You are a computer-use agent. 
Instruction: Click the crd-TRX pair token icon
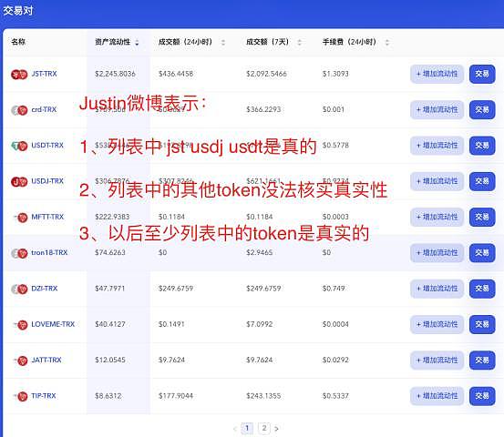click(19, 110)
